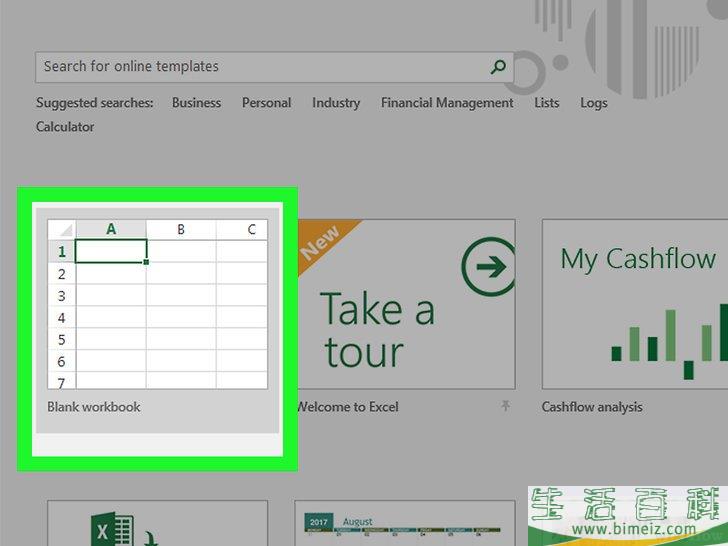Pin the Welcome to Excel template
This screenshot has height=546, width=728.
(506, 406)
